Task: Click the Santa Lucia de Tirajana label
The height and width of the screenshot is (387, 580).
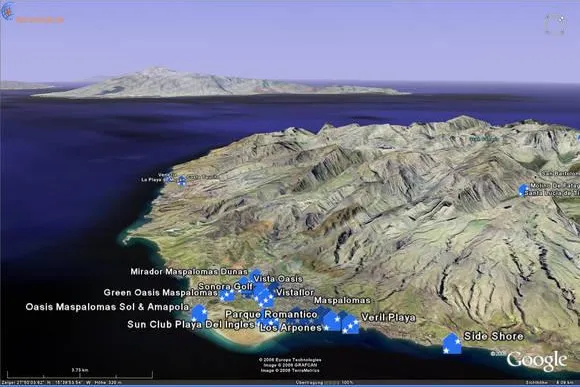Action: pyautogui.click(x=552, y=193)
